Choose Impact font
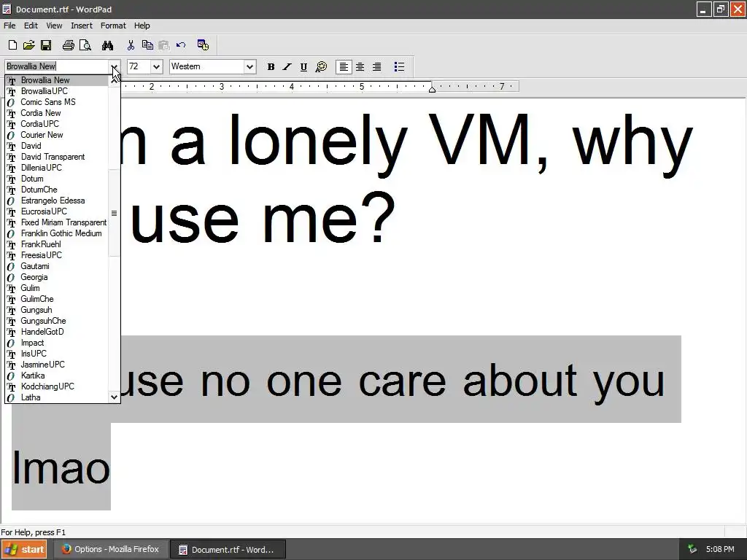 (57, 343)
